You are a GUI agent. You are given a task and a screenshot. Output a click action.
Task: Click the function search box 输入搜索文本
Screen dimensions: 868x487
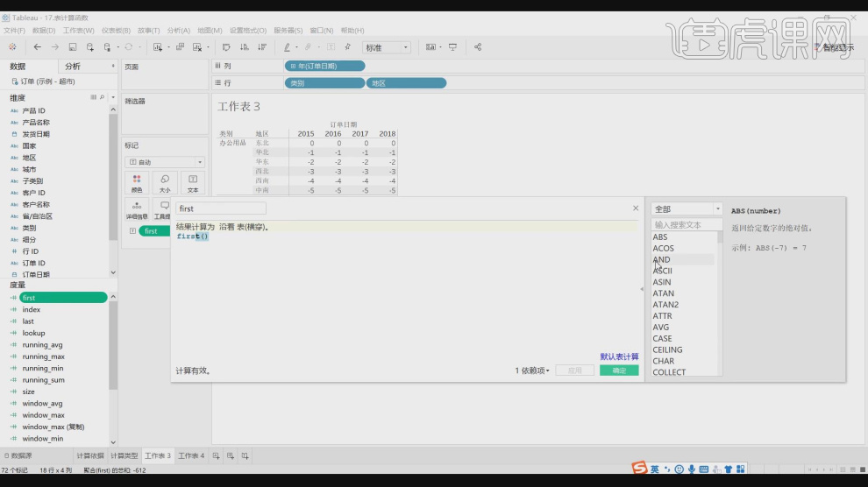686,224
